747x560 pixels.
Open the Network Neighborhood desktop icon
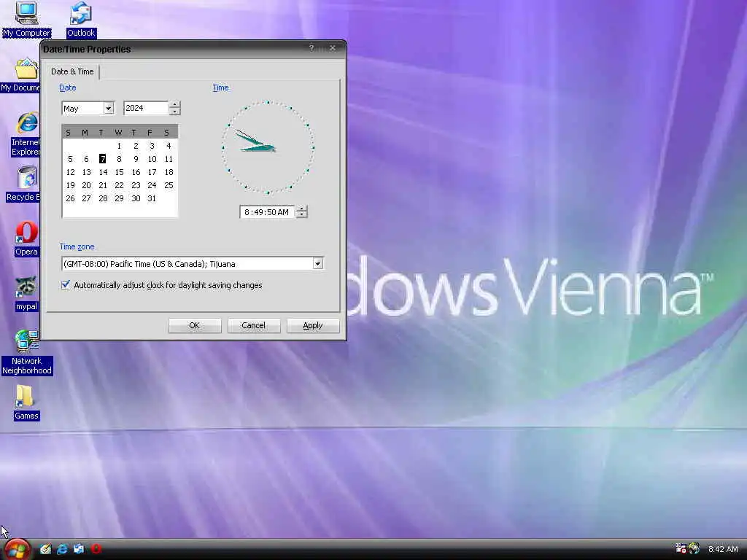pos(27,352)
